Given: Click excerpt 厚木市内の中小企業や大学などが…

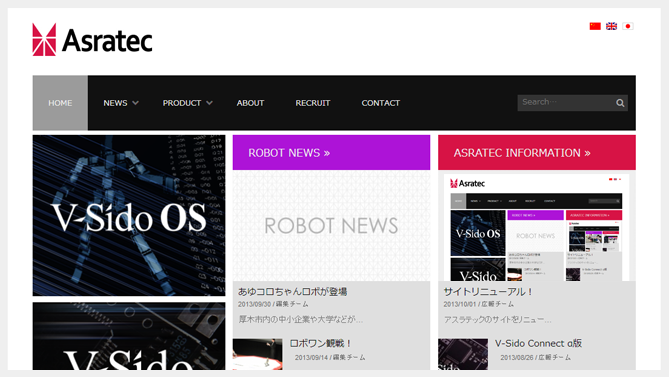Looking at the screenshot, I should pyautogui.click(x=300, y=319).
